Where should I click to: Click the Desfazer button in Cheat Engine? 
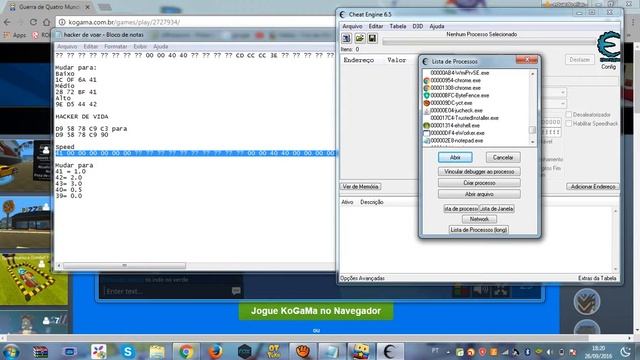point(580,60)
